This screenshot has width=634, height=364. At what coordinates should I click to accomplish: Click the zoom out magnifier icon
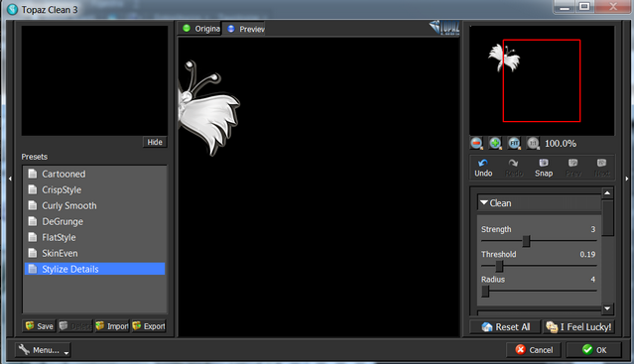pos(476,143)
